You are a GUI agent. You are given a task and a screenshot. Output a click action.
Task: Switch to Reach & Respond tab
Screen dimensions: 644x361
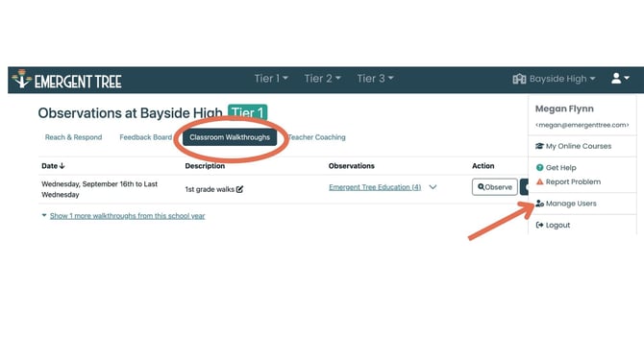73,137
